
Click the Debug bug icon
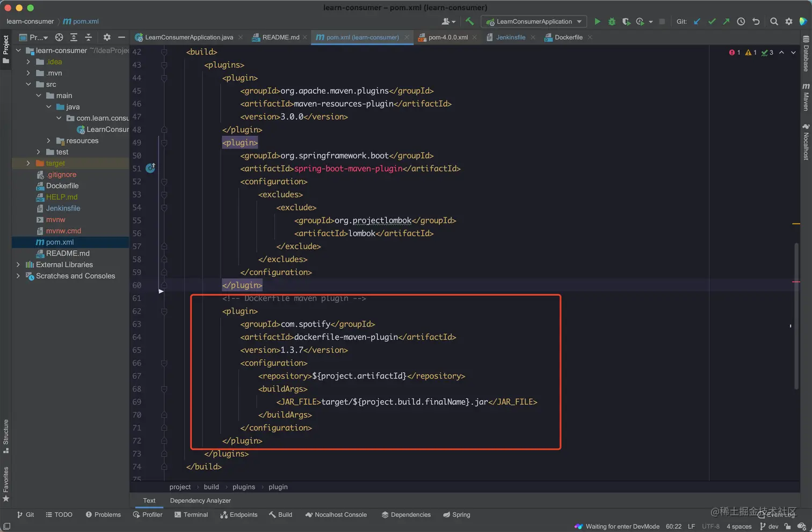pyautogui.click(x=612, y=21)
